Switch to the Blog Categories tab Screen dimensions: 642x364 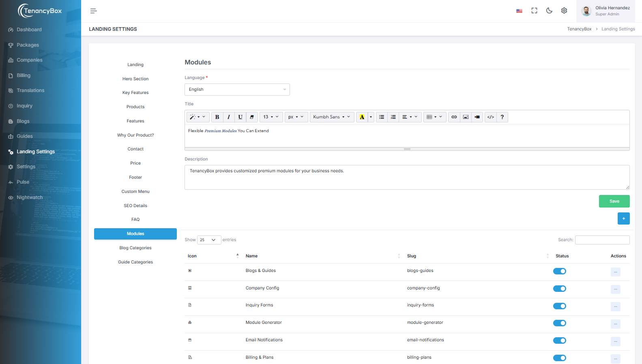click(135, 248)
